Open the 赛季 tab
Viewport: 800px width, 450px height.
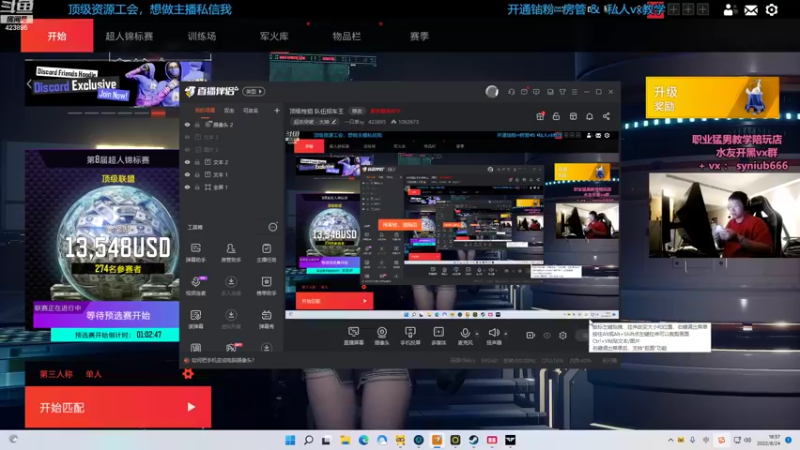[419, 36]
